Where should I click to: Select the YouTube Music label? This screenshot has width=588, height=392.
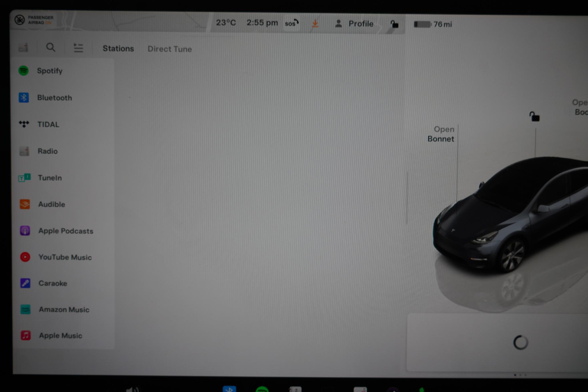pos(65,257)
